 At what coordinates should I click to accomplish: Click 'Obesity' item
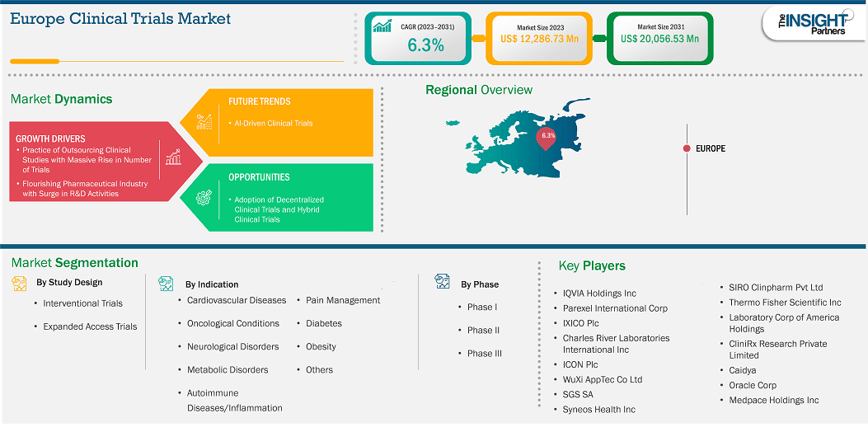click(321, 347)
